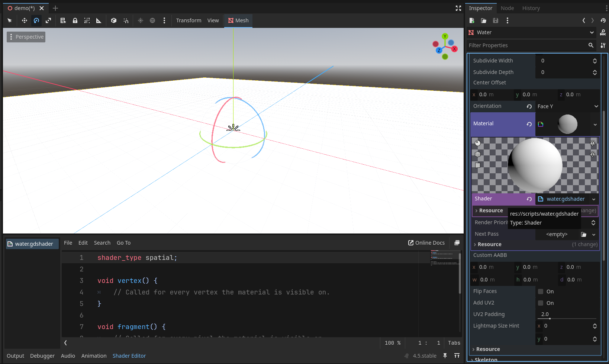Screen dimensions: 609x364
Task: Click the lock selected node icon
Action: [x=75, y=20]
